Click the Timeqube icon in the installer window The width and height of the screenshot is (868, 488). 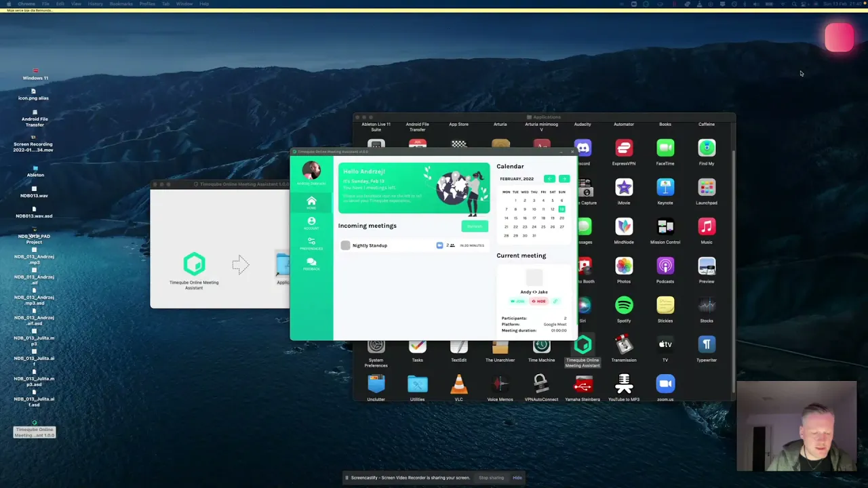pos(194,264)
